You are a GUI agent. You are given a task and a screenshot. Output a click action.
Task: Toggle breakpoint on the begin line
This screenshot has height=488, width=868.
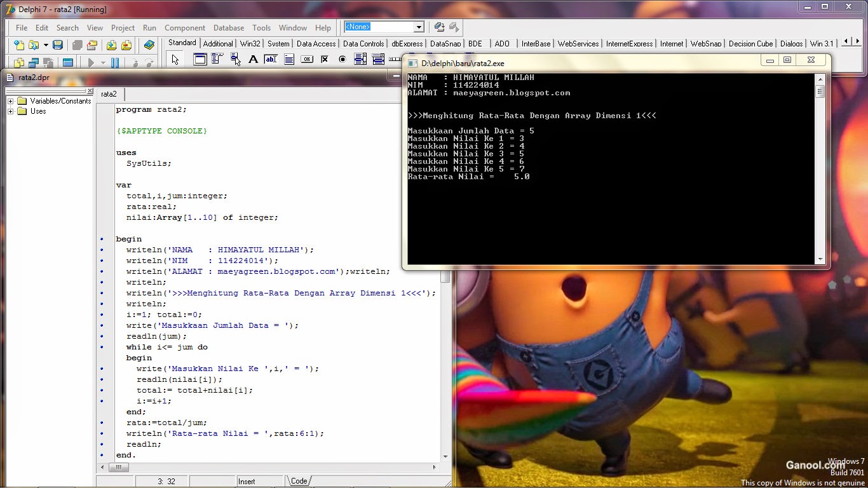102,239
